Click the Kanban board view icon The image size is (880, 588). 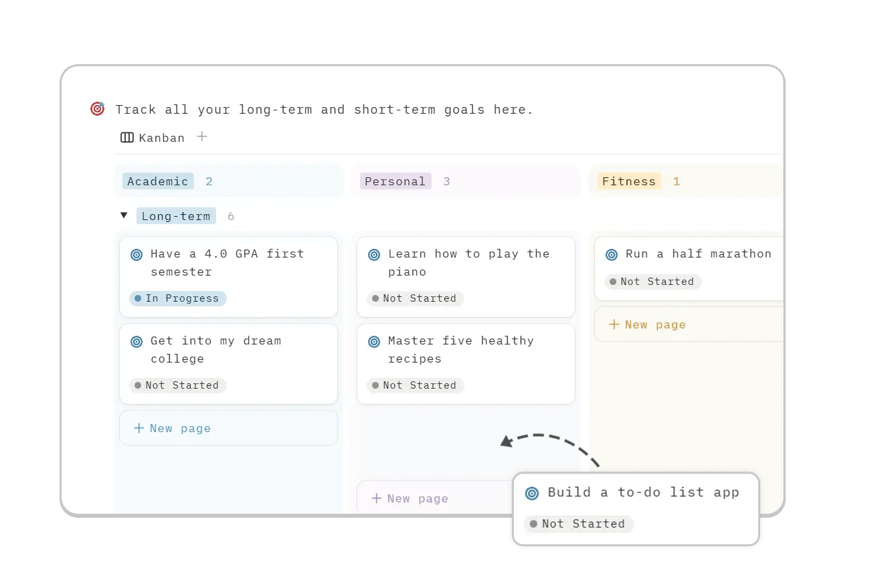point(127,138)
